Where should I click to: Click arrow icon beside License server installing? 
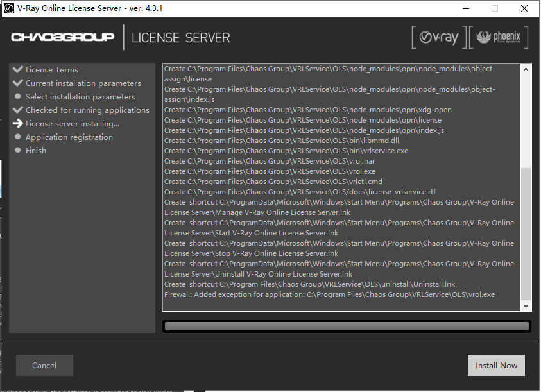(x=18, y=123)
